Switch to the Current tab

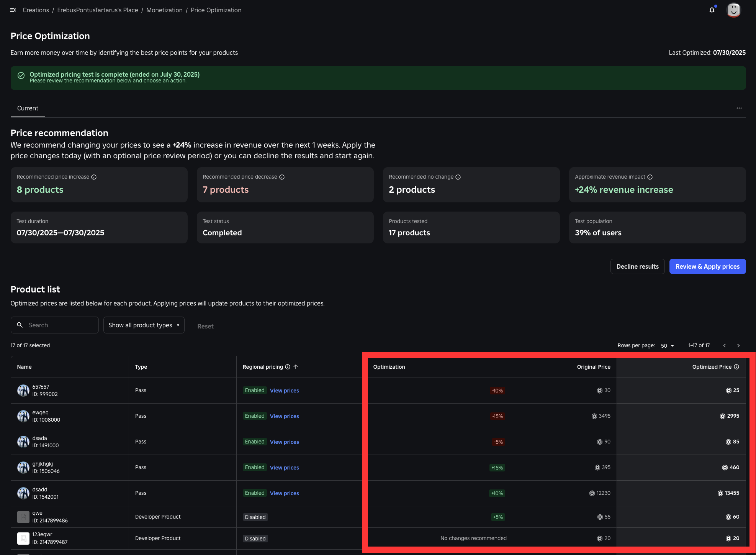(x=27, y=108)
